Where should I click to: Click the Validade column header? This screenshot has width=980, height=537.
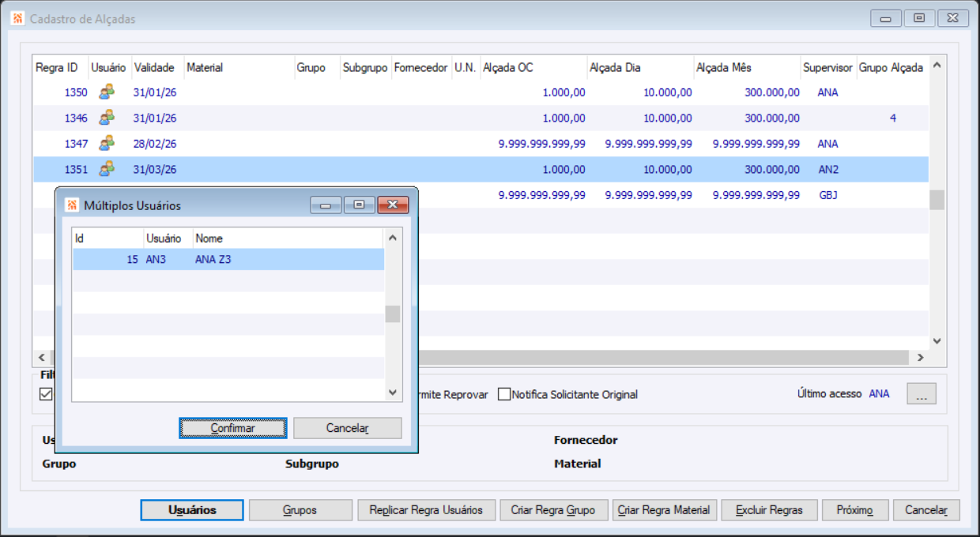157,68
